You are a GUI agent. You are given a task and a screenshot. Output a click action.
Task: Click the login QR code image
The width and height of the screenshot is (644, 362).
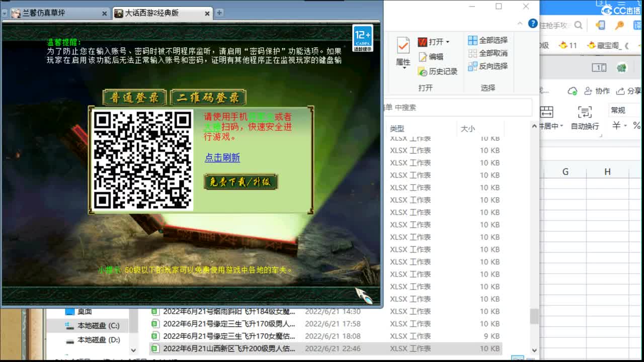coord(143,159)
